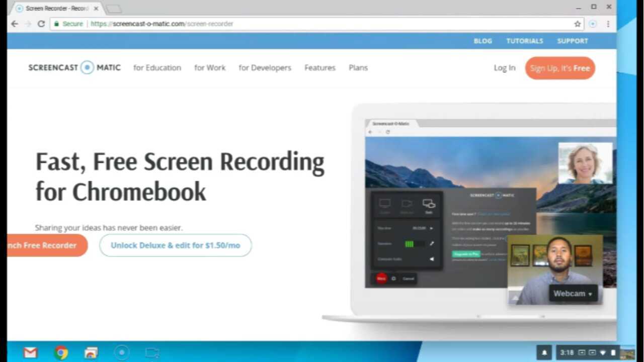Reload the page
Screen dimensions: 644x362
pyautogui.click(x=41, y=24)
